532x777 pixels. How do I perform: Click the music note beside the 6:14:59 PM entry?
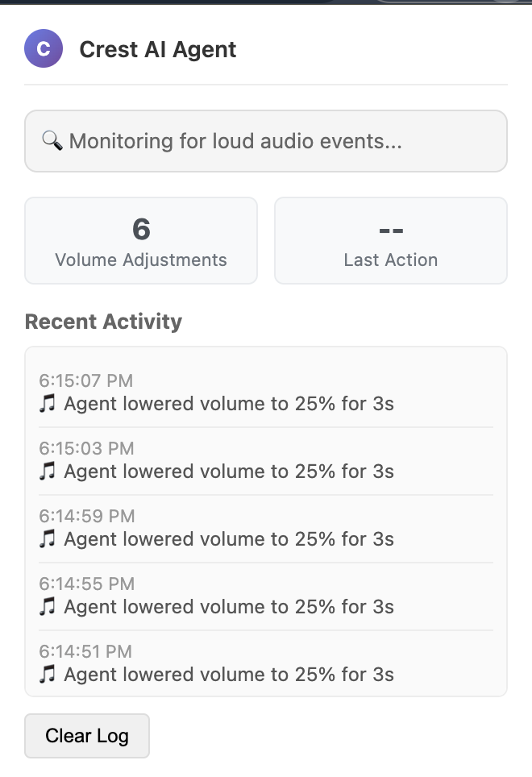pyautogui.click(x=46, y=539)
